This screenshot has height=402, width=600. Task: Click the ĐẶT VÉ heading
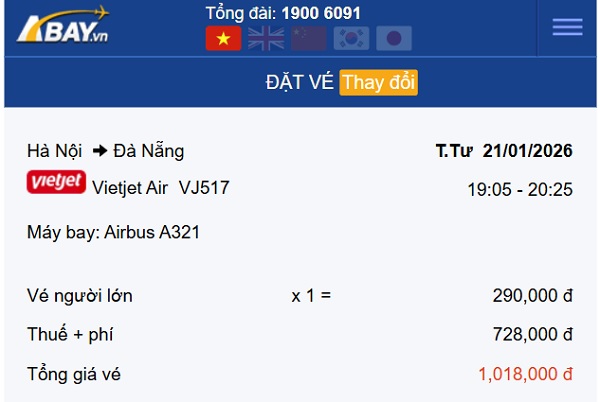pos(299,82)
